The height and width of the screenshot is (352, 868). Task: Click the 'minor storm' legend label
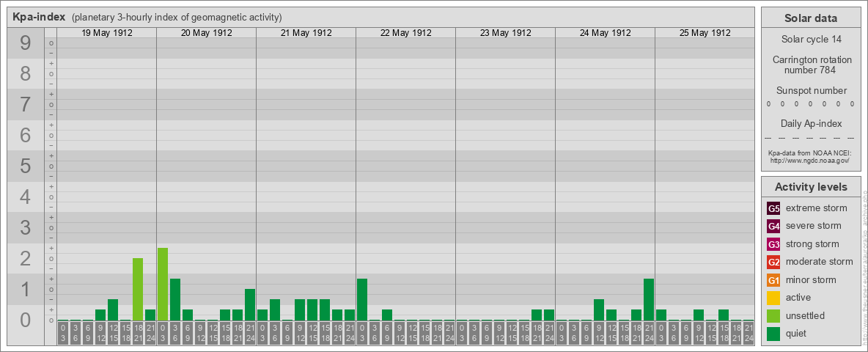pyautogui.click(x=811, y=280)
